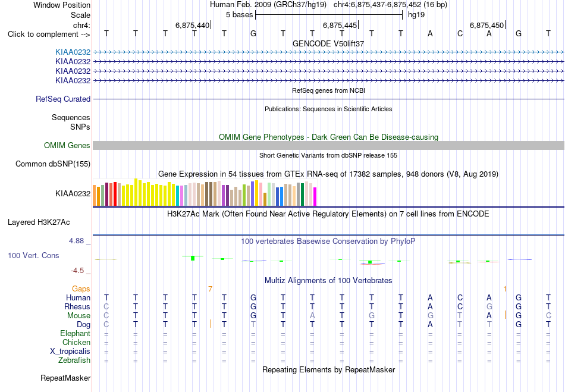This screenshot has height=392, width=565.
Task: Open the 100 Vert. Cons label
Action: [x=33, y=255]
